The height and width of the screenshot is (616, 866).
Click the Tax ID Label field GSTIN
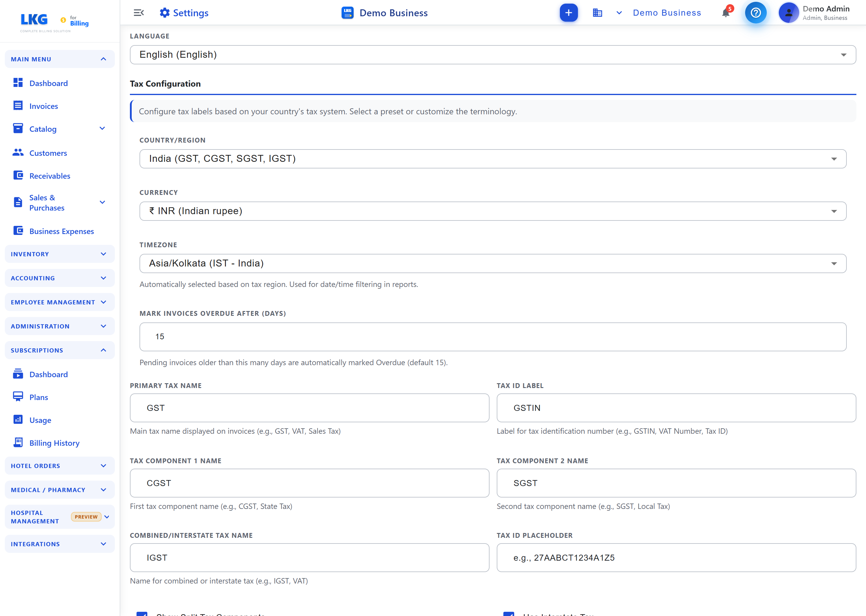click(x=676, y=408)
